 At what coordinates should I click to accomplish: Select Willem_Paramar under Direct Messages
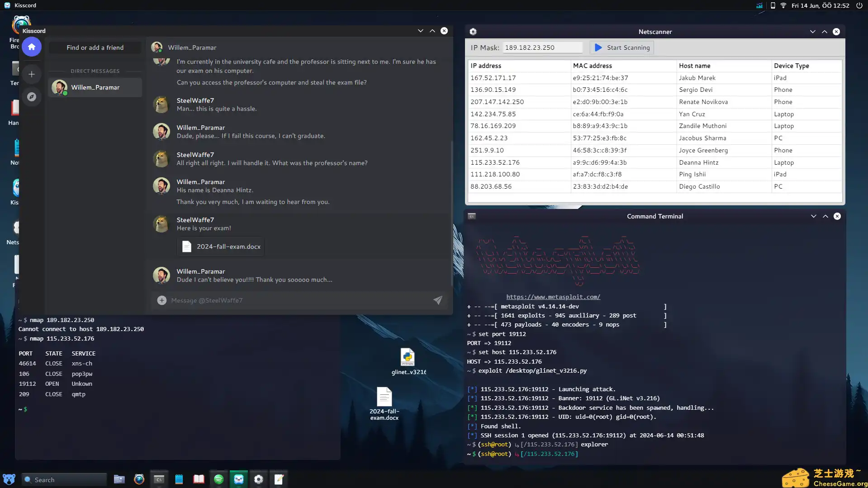(95, 87)
